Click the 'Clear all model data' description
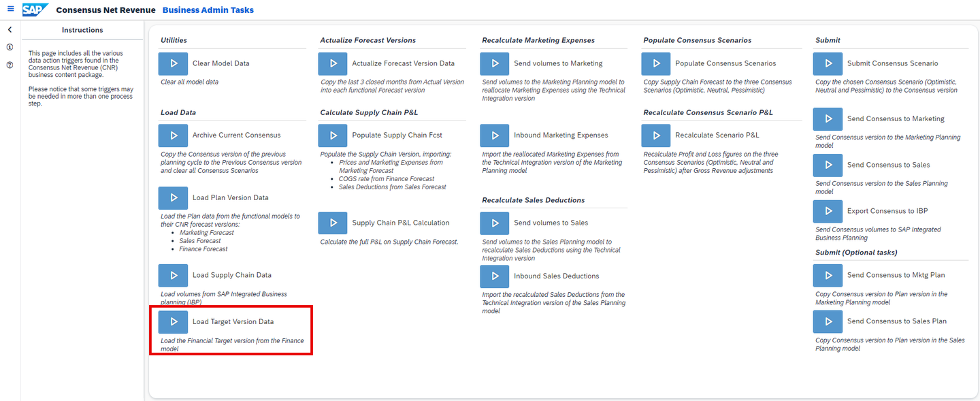 pos(190,82)
